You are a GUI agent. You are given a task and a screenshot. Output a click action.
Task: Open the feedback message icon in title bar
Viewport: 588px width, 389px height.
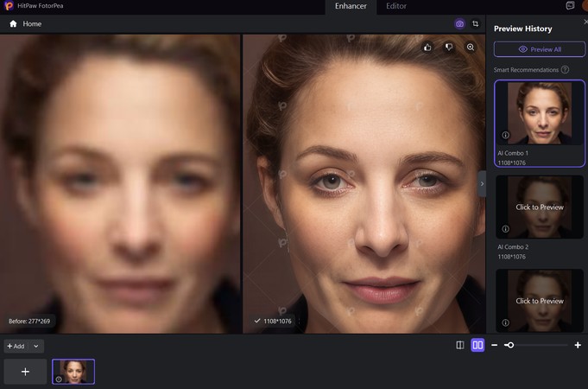[570, 5]
